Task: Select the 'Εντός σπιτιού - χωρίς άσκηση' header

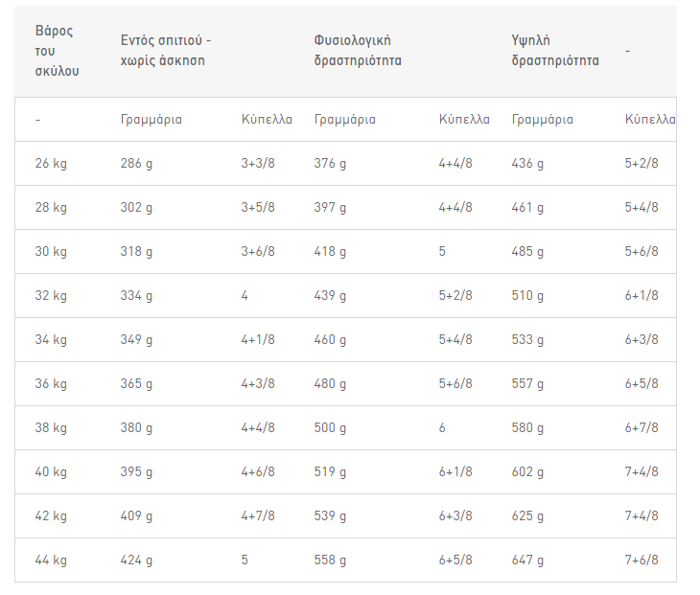Action: (x=166, y=51)
